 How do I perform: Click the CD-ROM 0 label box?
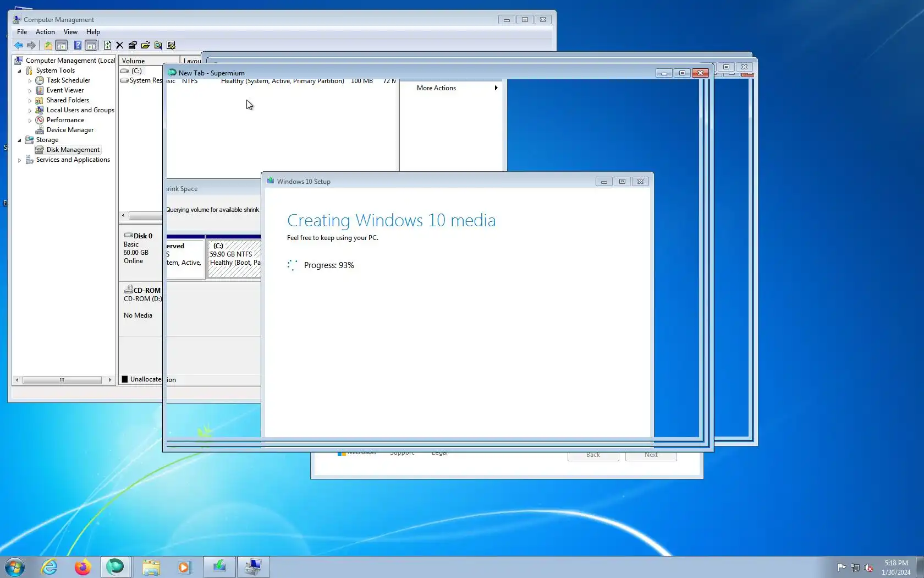(x=140, y=308)
